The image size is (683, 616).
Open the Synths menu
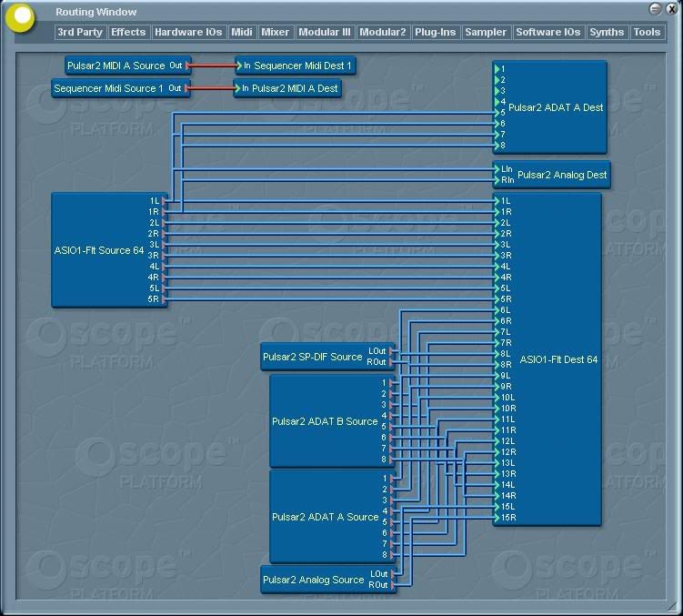tap(607, 32)
